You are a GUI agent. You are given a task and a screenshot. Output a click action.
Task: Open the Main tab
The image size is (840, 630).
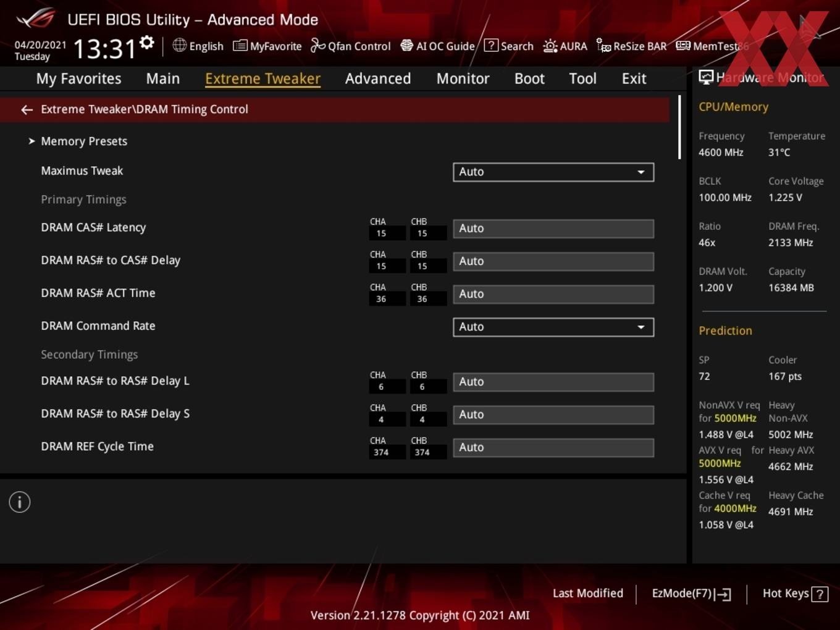pos(163,78)
